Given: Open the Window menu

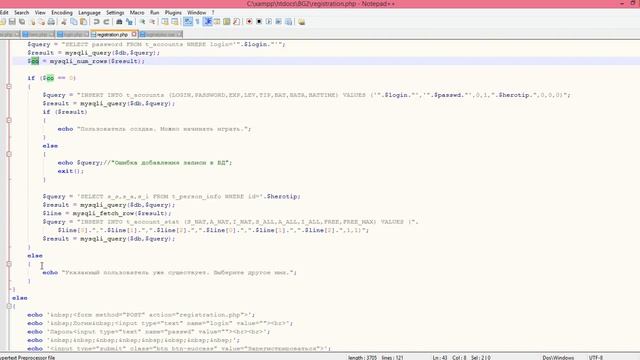Looking at the screenshot, I should (197, 13).
